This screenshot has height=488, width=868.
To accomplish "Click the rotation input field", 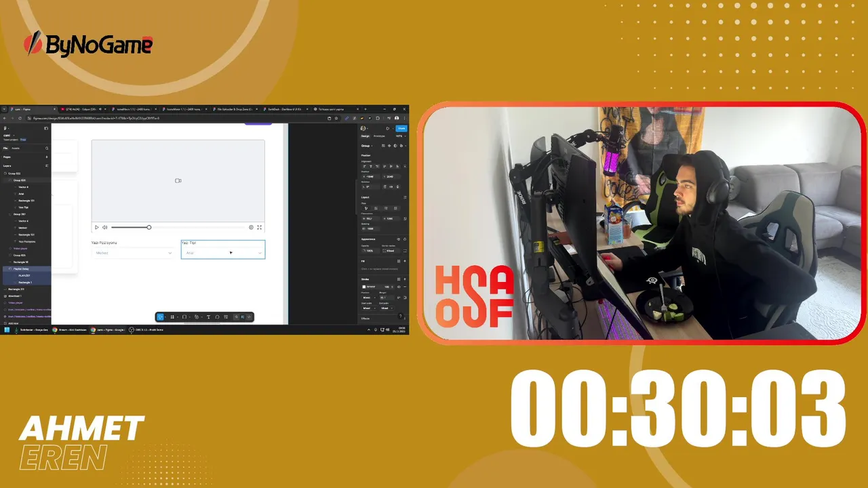I will 371,186.
